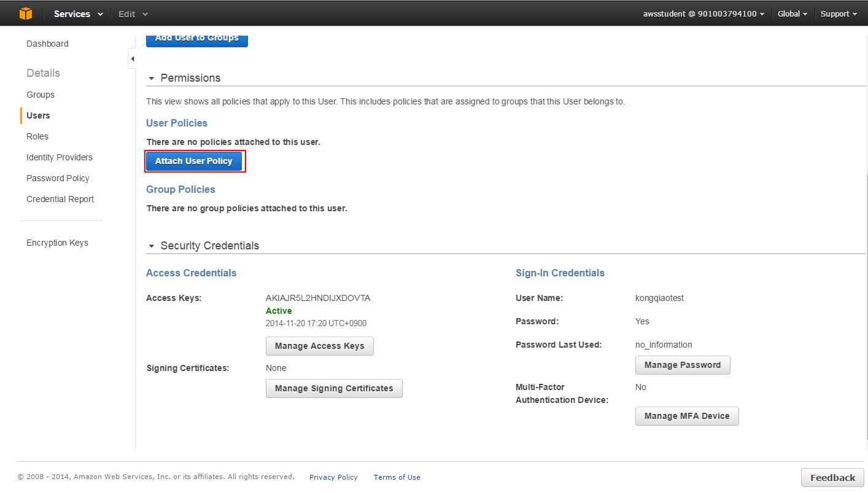The image size is (868, 492).
Task: Click the Attach User Policy button
Action: click(x=194, y=161)
